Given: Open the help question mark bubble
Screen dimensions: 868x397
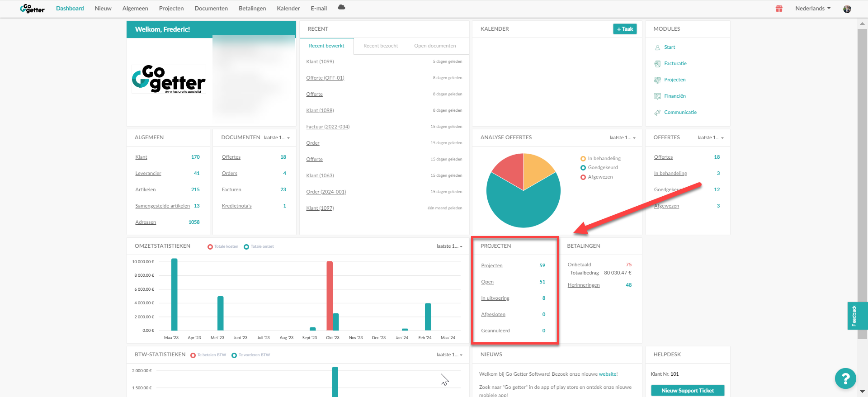Looking at the screenshot, I should point(845,378).
